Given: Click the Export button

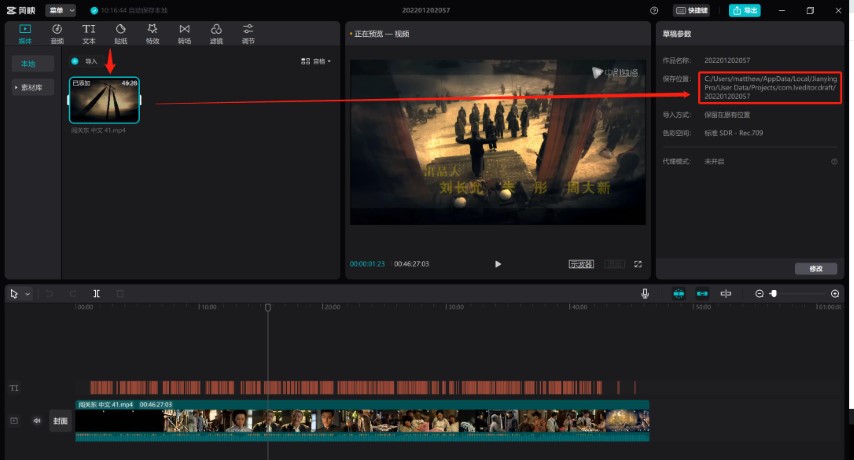Looking at the screenshot, I should [745, 10].
